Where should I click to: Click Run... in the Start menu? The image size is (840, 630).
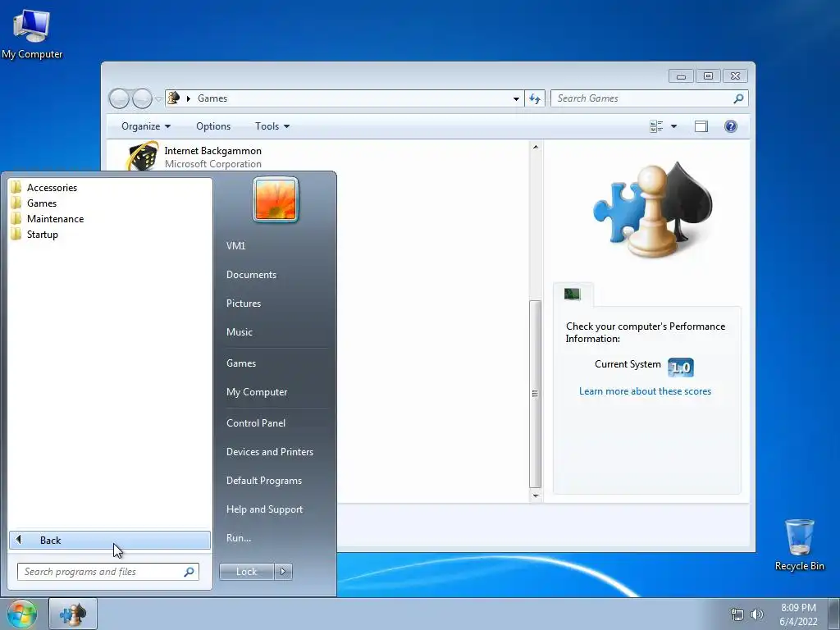pyautogui.click(x=239, y=538)
